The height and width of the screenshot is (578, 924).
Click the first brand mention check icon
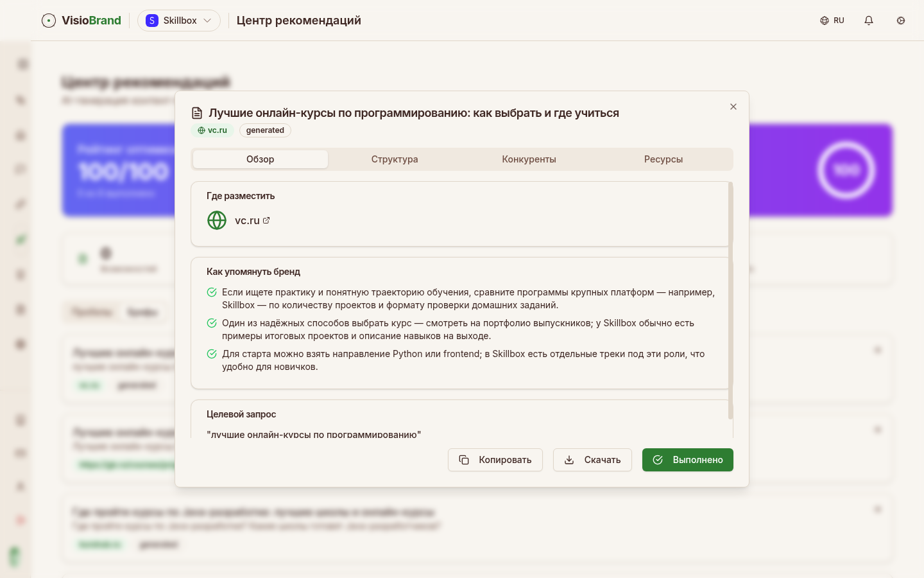pos(212,292)
